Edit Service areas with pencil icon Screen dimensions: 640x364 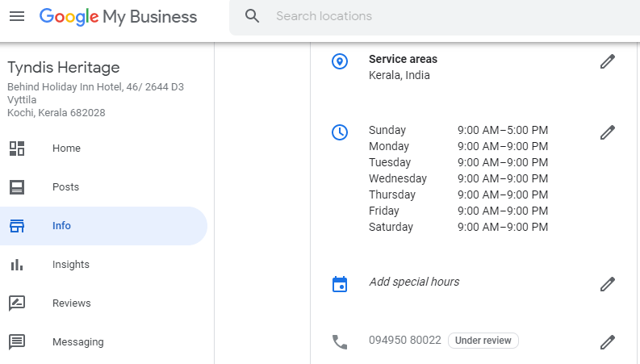[x=608, y=61]
